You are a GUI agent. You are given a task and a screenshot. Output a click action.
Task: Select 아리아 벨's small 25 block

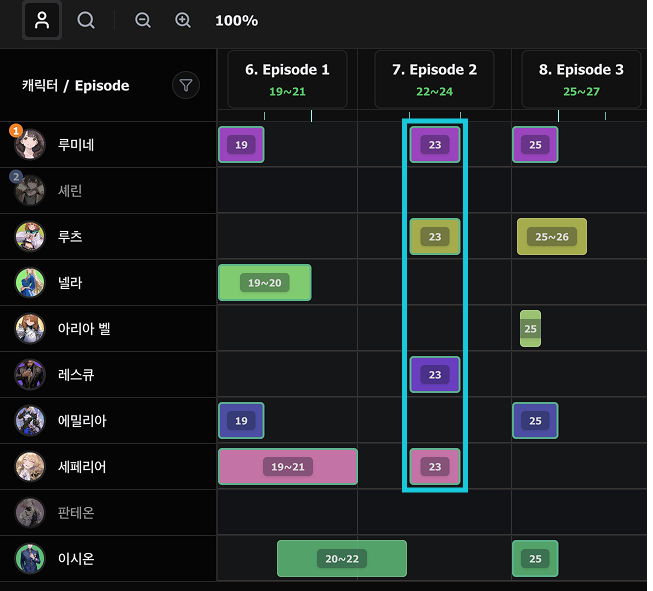tap(530, 329)
